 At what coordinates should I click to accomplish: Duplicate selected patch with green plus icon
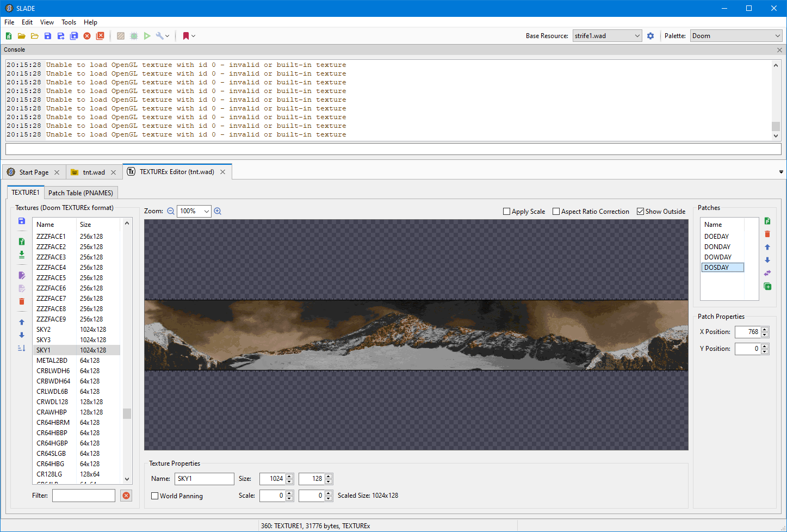pos(767,286)
